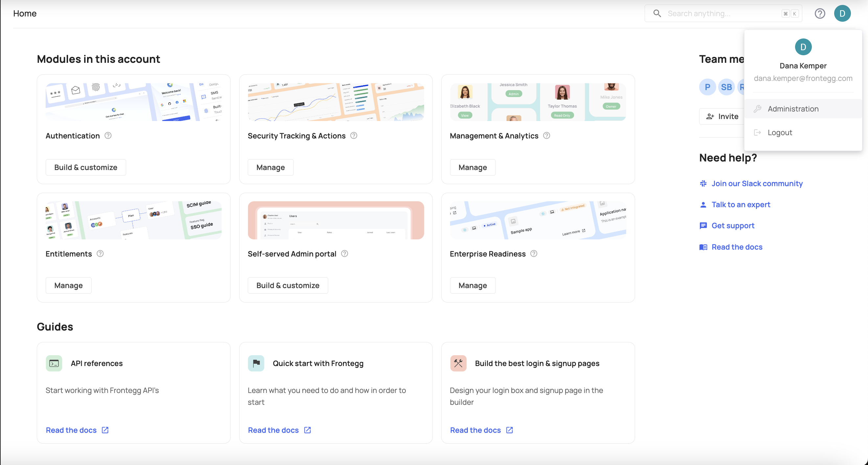
Task: Click info icon next to Self-served Admin portal
Action: click(344, 254)
